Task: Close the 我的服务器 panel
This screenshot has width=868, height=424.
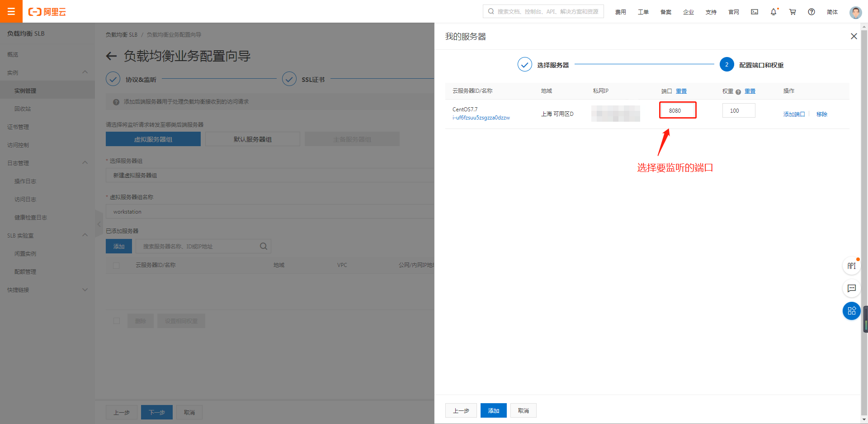Action: (x=854, y=36)
